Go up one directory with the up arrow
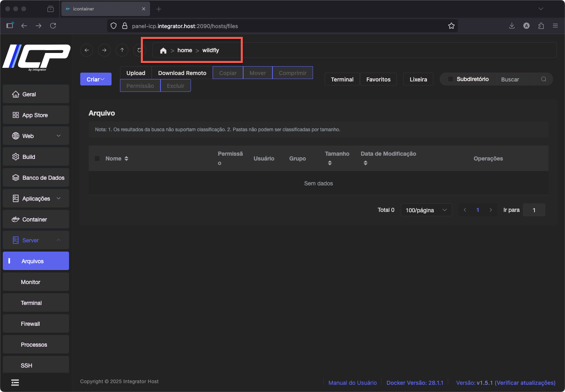The image size is (565, 392). click(122, 50)
